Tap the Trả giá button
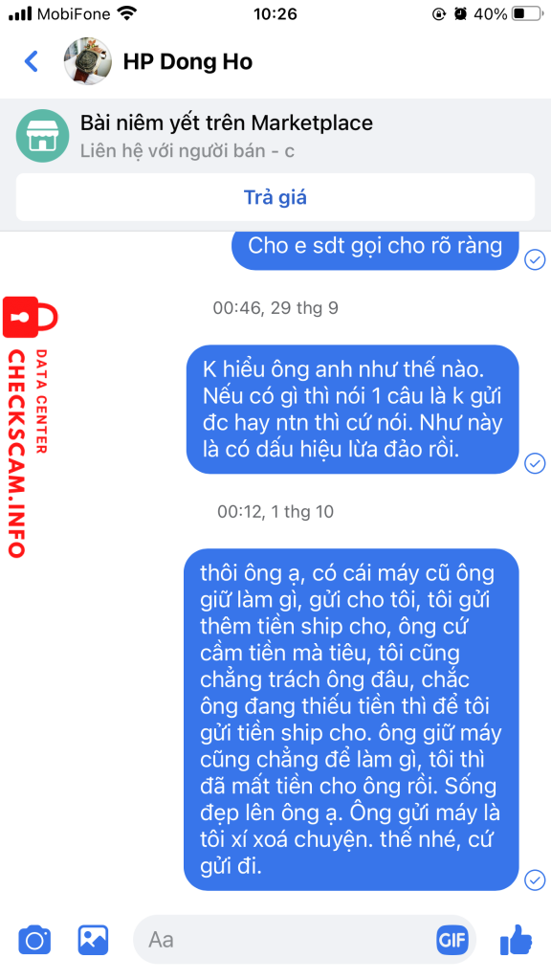The height and width of the screenshot is (980, 551). tap(275, 197)
